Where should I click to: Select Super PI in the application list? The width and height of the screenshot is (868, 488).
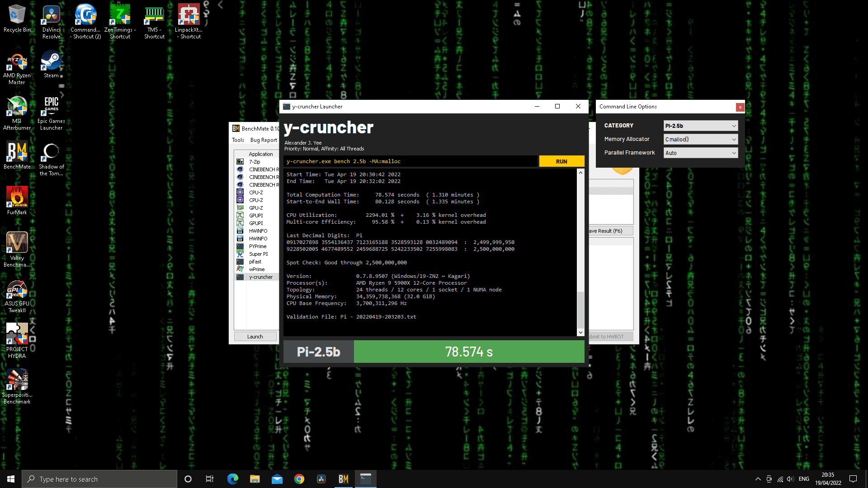tap(256, 254)
